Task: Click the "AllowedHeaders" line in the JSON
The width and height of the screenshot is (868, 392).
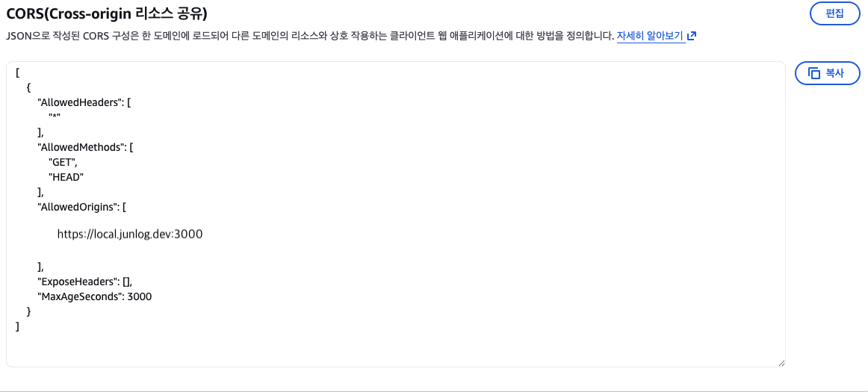Action: pyautogui.click(x=84, y=103)
